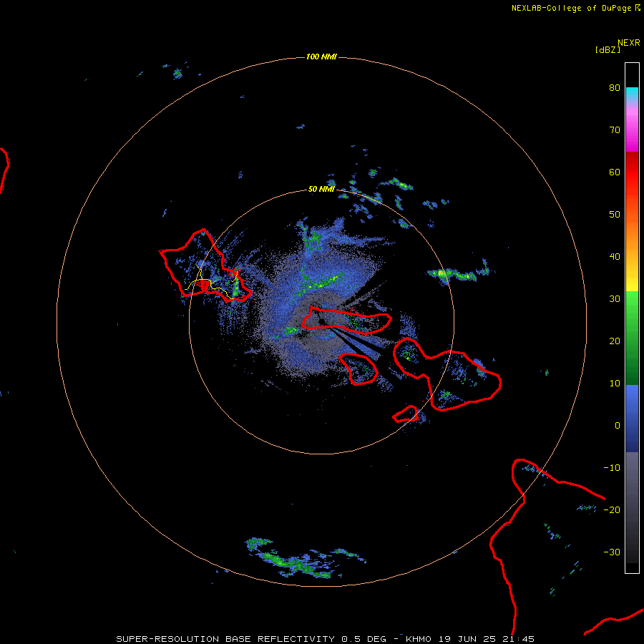Click the 50 NMI range ring label
The image size is (644, 644).
(x=321, y=190)
